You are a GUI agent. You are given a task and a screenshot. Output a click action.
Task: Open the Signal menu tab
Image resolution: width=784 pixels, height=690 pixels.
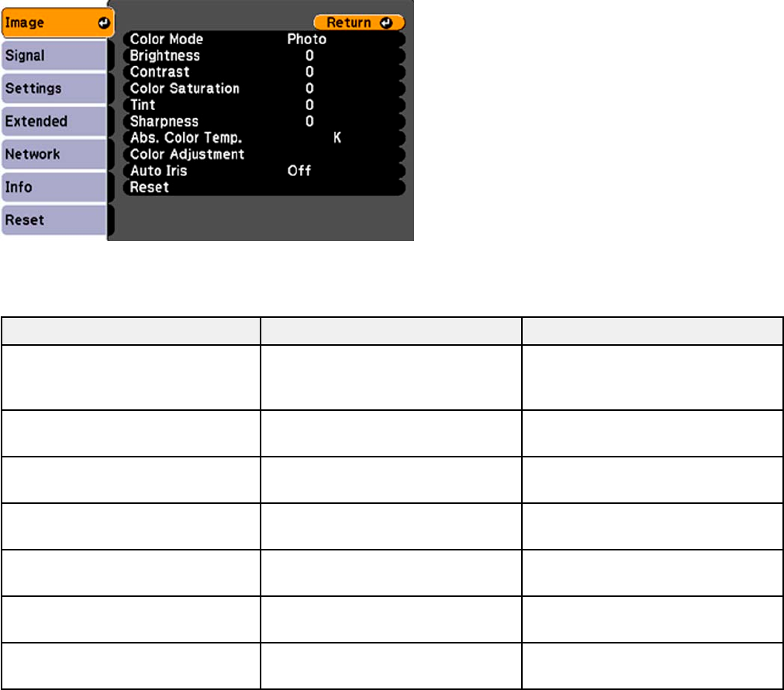tap(54, 56)
